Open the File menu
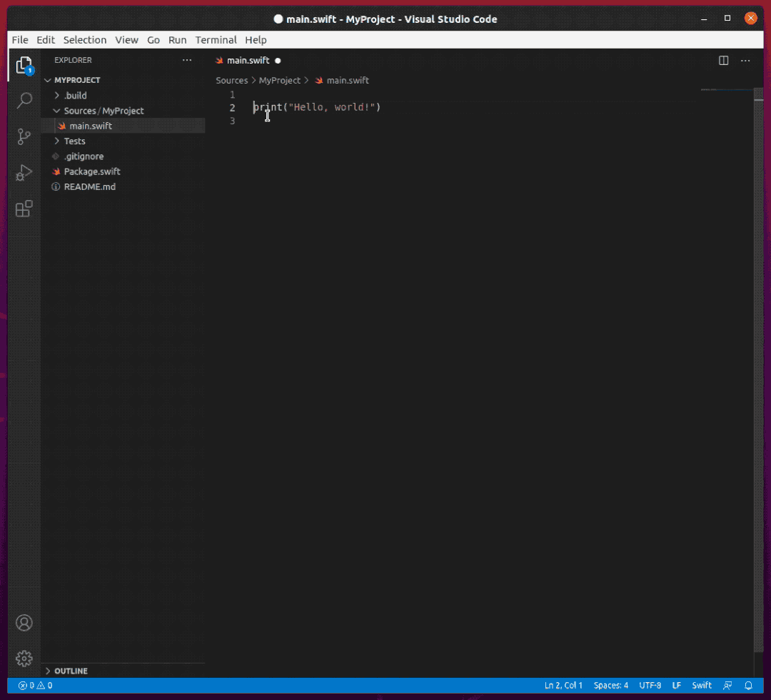771x700 pixels. coord(20,40)
